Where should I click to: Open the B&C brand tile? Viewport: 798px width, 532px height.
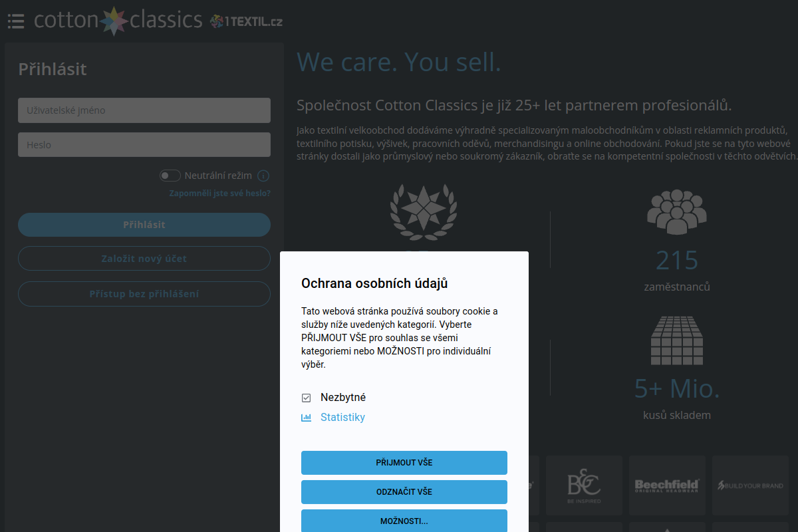(584, 485)
